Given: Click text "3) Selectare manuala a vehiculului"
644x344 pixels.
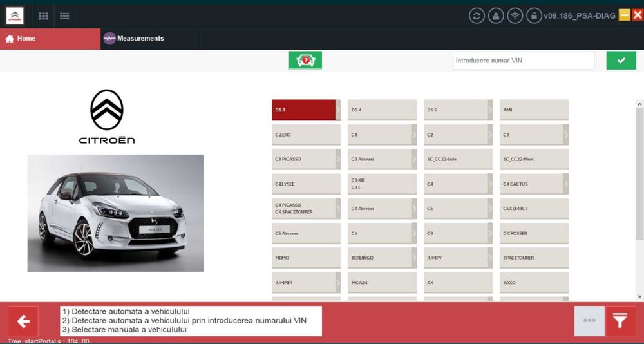Looking at the screenshot, I should (124, 330).
